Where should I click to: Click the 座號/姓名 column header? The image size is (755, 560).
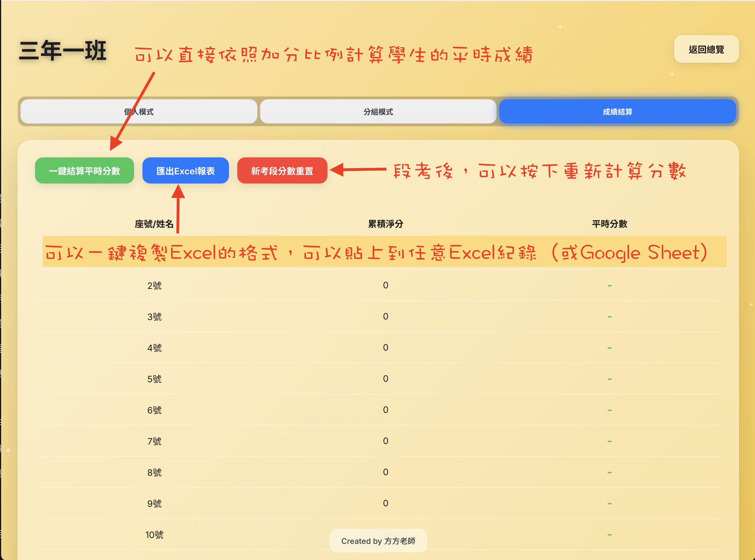(x=154, y=224)
